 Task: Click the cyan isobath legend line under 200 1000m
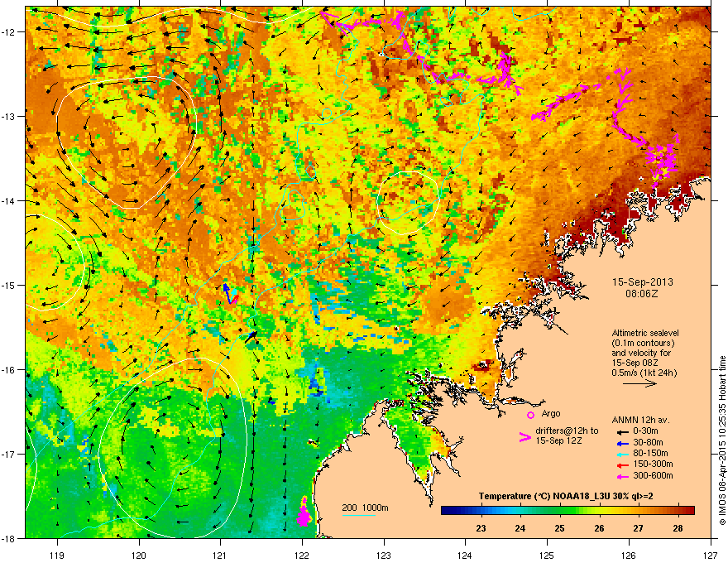pyautogui.click(x=358, y=515)
